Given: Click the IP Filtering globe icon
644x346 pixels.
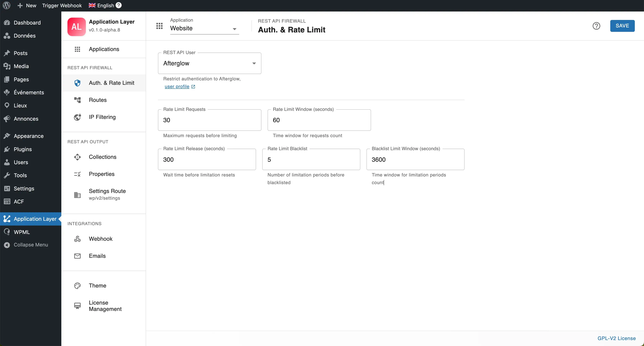Looking at the screenshot, I should point(77,117).
